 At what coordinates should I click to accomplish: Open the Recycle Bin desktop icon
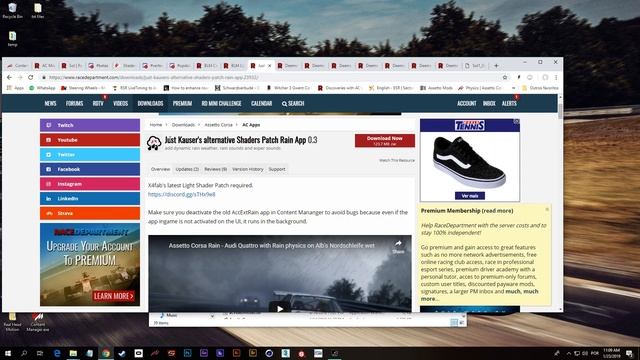pos(12,11)
